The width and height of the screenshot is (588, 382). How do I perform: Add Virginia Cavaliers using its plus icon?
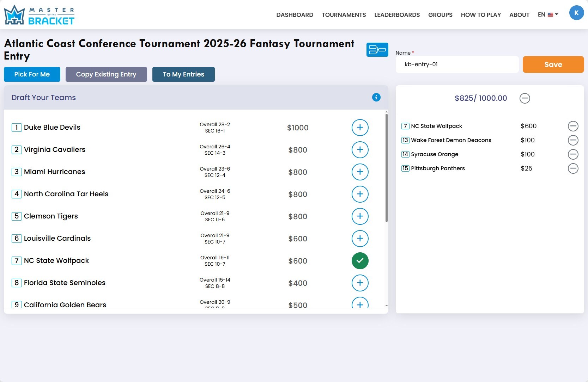pyautogui.click(x=360, y=150)
